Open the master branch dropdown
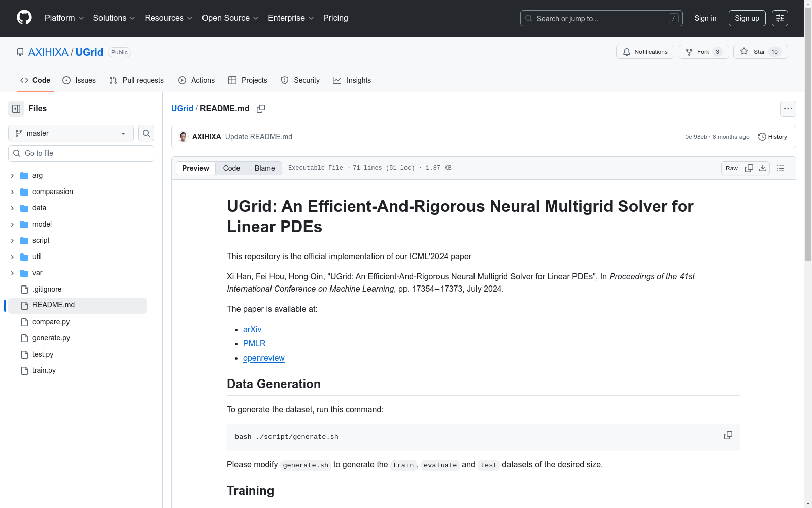Viewport: 812px width, 508px height. click(x=71, y=133)
